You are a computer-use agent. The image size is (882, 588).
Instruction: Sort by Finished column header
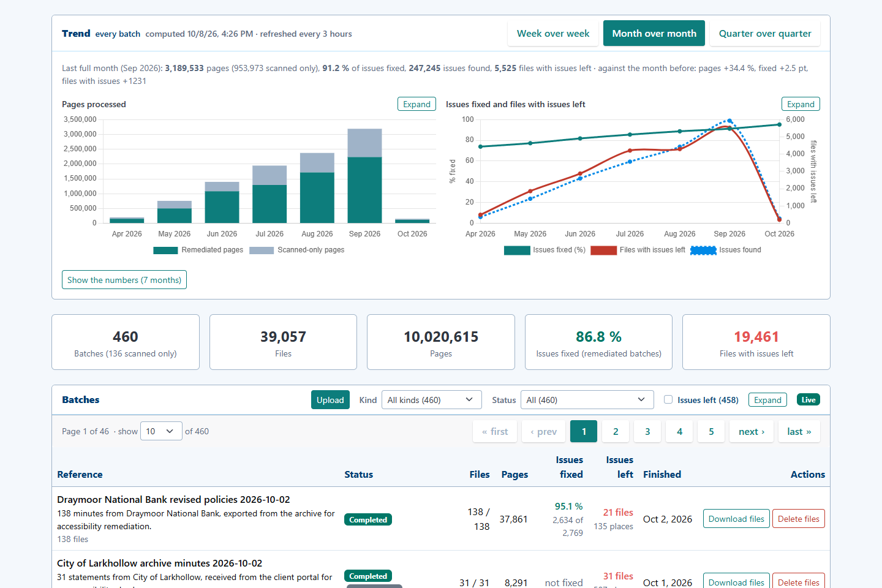coord(662,475)
